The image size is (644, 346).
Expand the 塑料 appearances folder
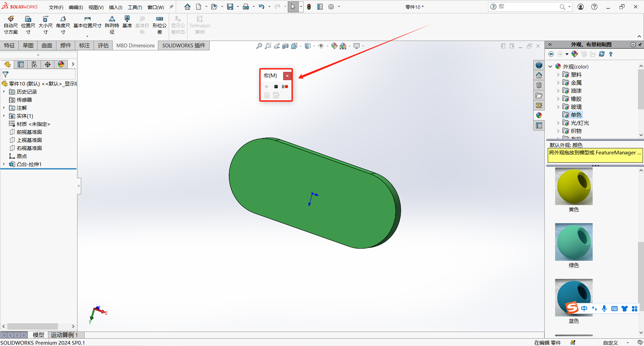click(558, 75)
